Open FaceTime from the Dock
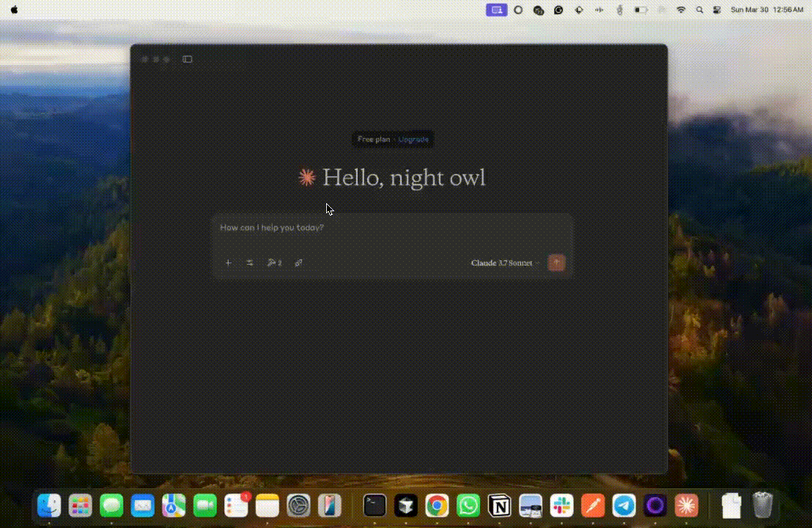The height and width of the screenshot is (528, 812). (205, 505)
